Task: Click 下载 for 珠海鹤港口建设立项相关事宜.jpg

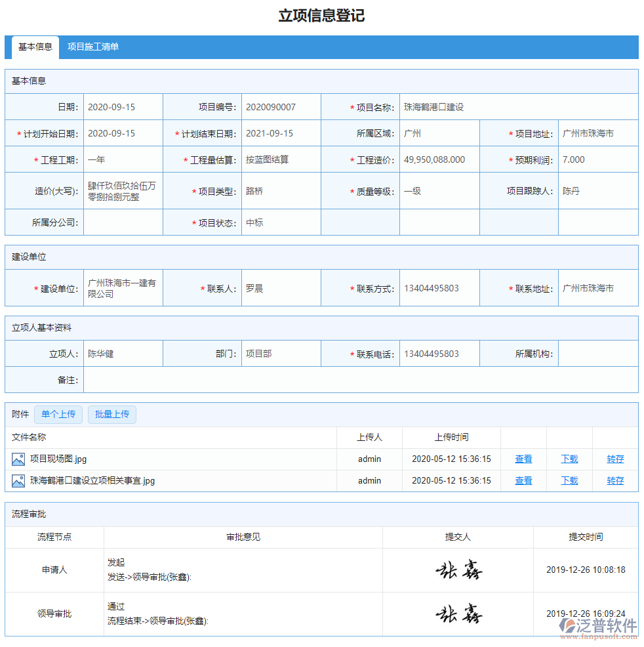Action: [569, 480]
